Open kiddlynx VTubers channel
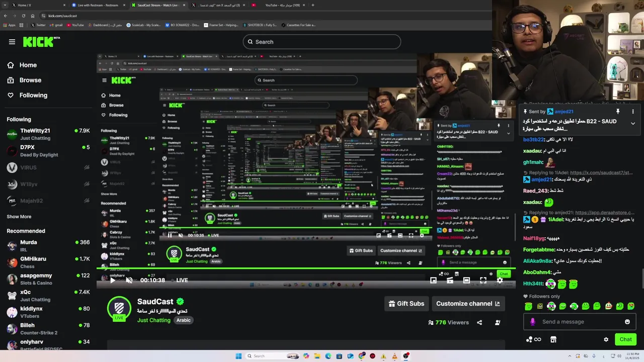644x362 pixels. (x=48, y=312)
